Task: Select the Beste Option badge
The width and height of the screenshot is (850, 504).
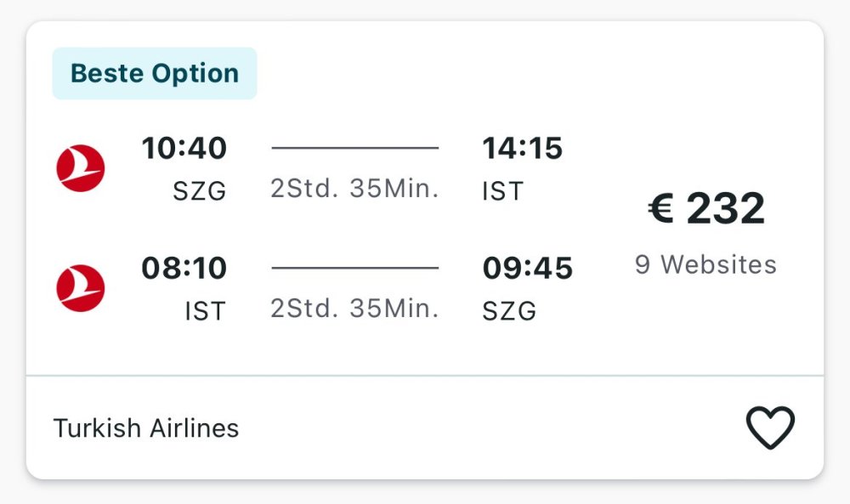Action: click(155, 74)
